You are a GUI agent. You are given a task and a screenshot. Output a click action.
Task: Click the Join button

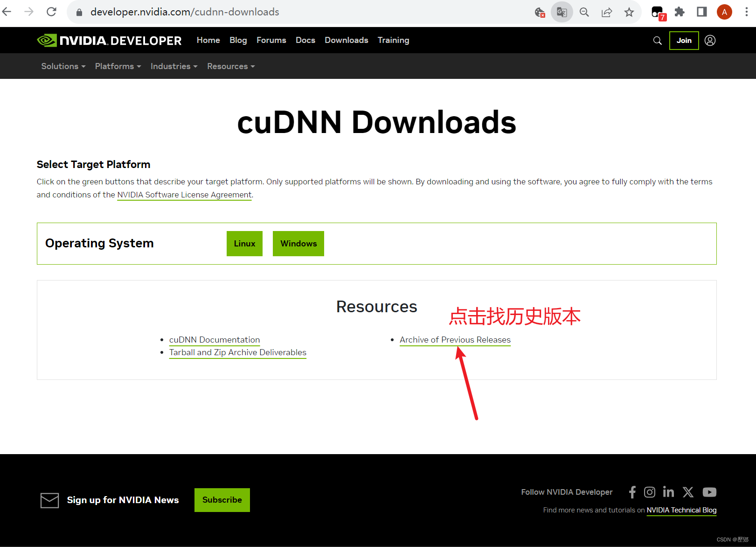(684, 41)
